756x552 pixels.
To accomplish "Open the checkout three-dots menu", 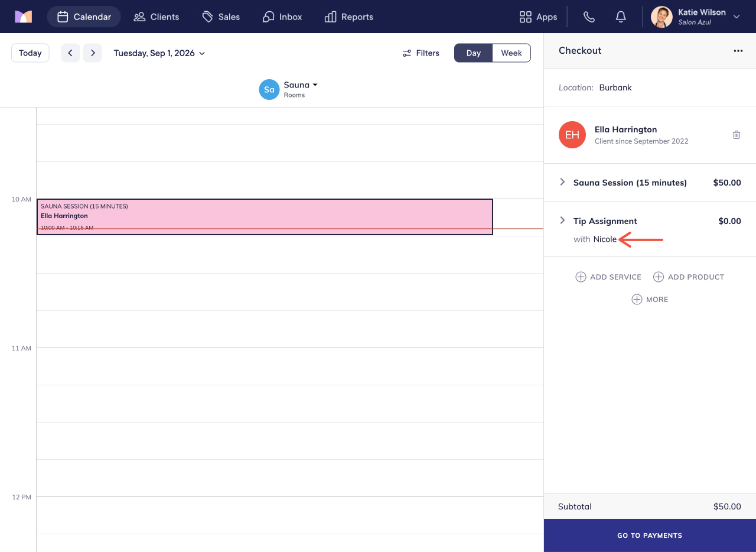I will point(738,51).
